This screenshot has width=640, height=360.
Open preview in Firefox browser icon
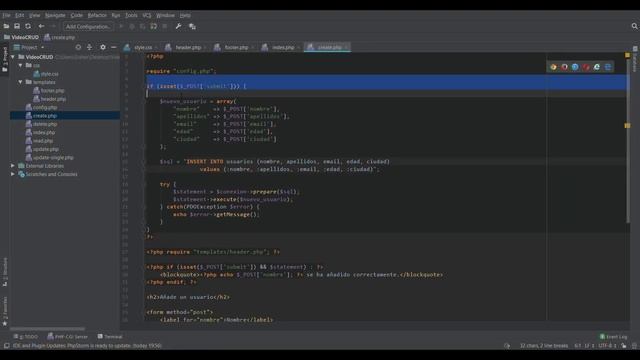point(564,67)
